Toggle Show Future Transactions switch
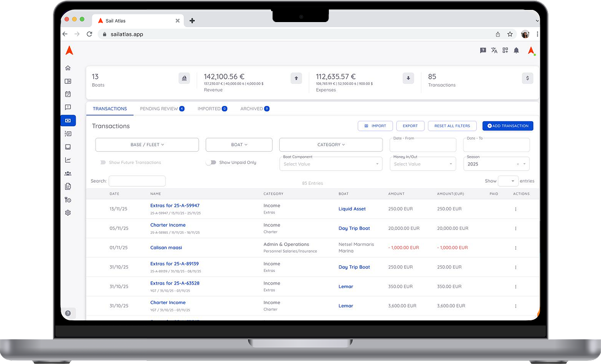Image resolution: width=601 pixels, height=364 pixels. pyautogui.click(x=103, y=163)
